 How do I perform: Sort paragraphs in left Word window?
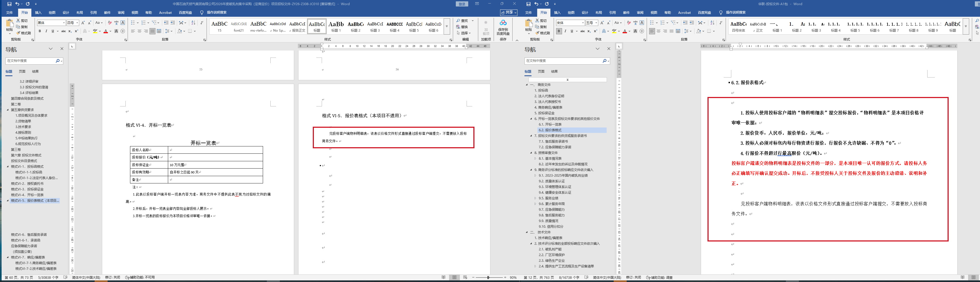click(193, 23)
